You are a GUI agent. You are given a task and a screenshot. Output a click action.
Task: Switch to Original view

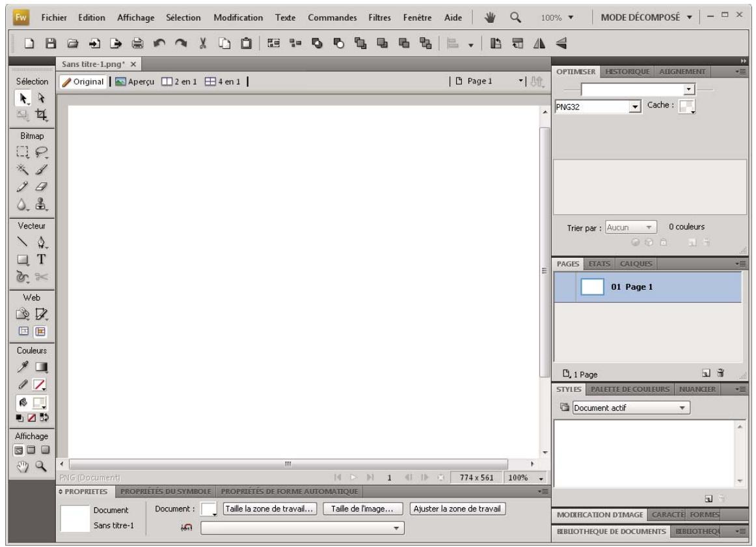(83, 81)
